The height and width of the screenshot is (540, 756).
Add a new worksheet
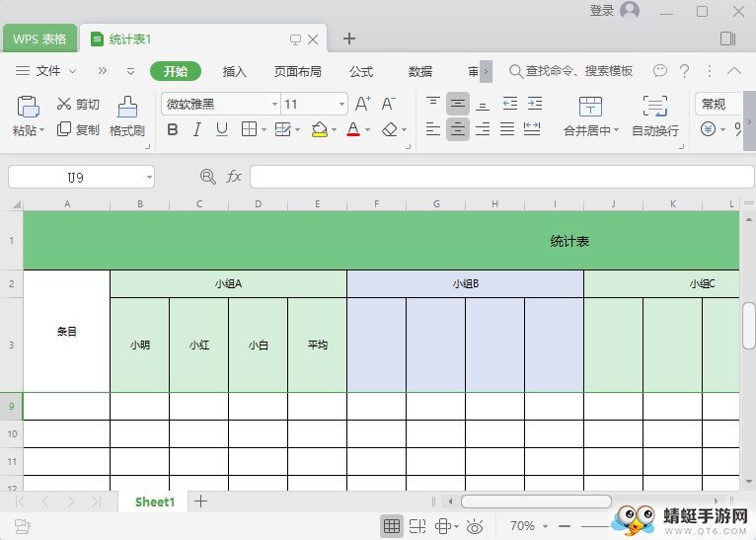(x=200, y=501)
